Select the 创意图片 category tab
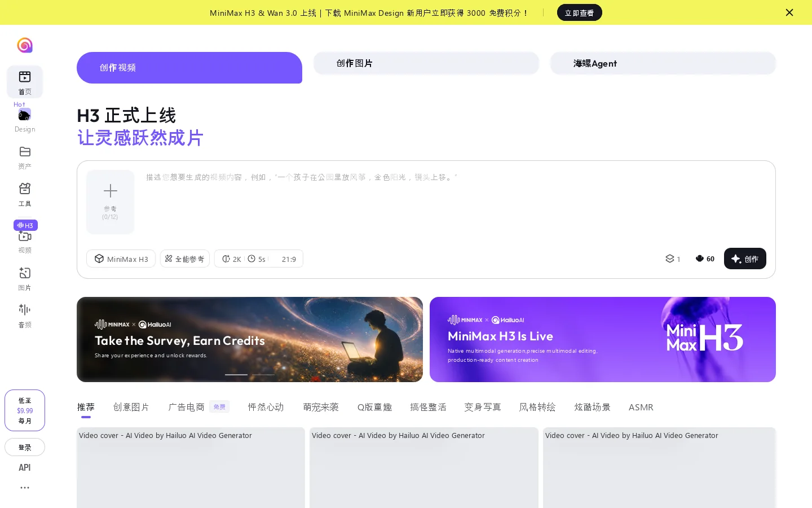 point(131,408)
